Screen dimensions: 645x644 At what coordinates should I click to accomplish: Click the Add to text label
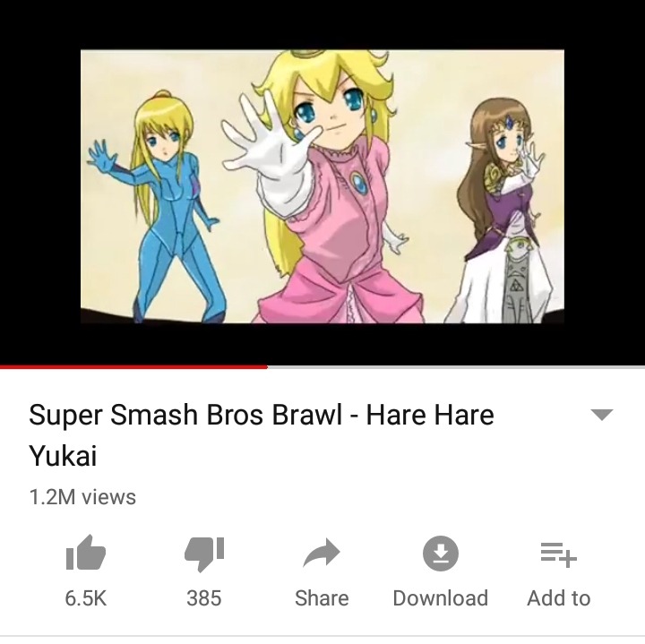tap(559, 598)
